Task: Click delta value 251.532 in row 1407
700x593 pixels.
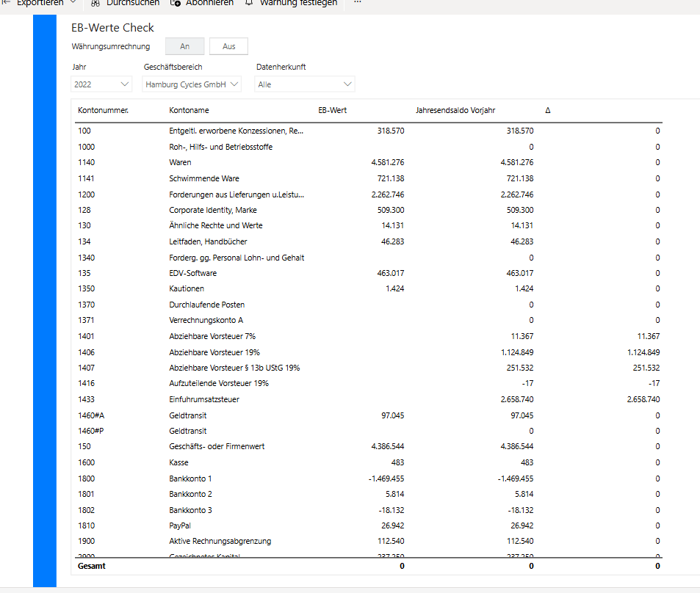Action: (646, 368)
